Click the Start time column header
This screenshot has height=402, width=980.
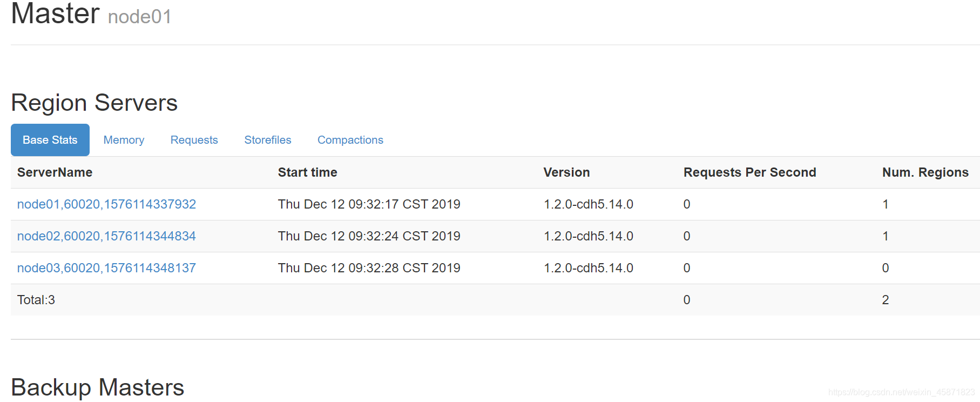307,172
